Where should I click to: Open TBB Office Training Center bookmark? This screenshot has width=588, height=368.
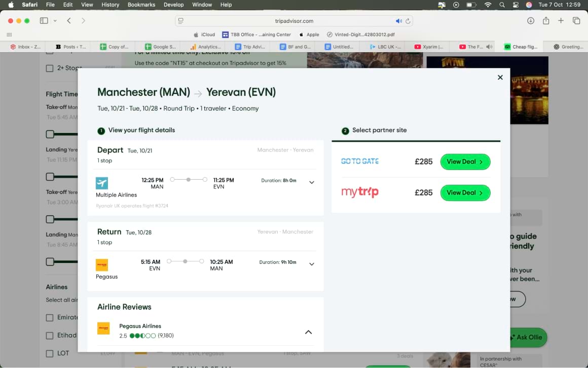click(x=256, y=35)
